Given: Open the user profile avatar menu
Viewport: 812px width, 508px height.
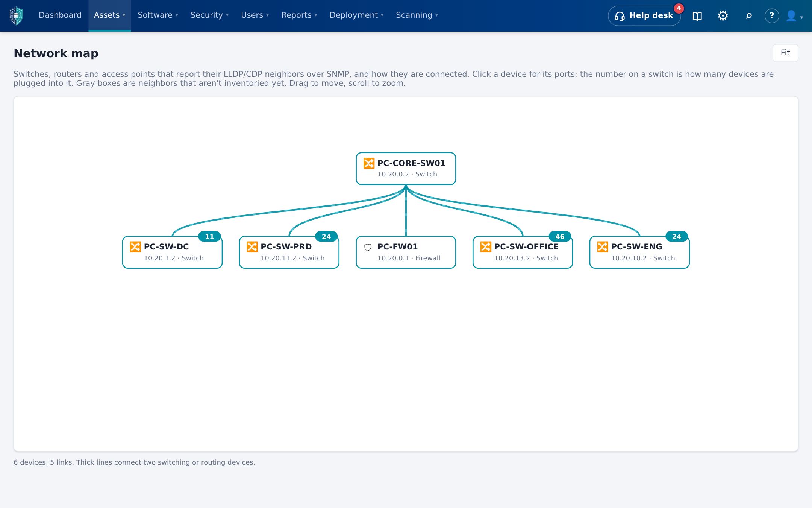Looking at the screenshot, I should 794,16.
